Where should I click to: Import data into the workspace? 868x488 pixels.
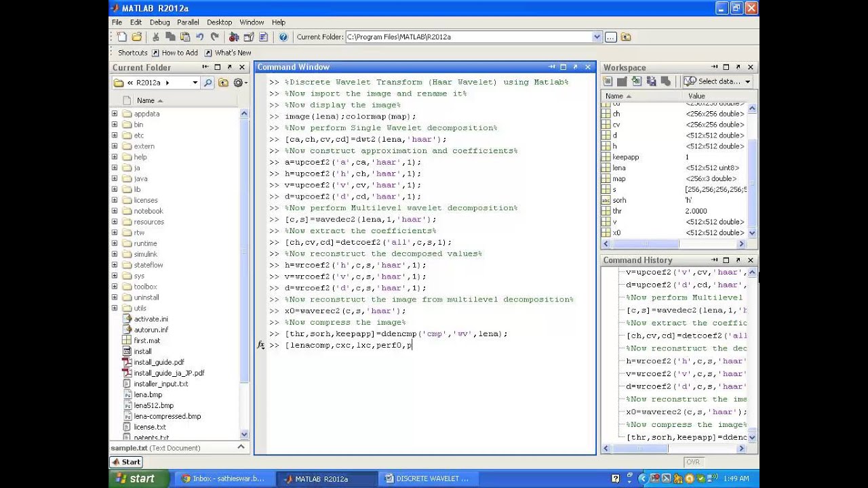(636, 81)
